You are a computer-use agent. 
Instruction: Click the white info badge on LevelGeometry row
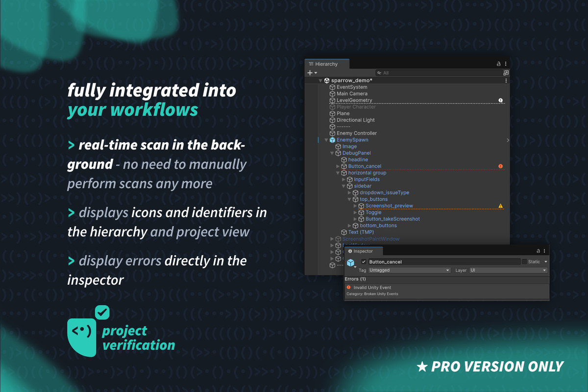(501, 100)
